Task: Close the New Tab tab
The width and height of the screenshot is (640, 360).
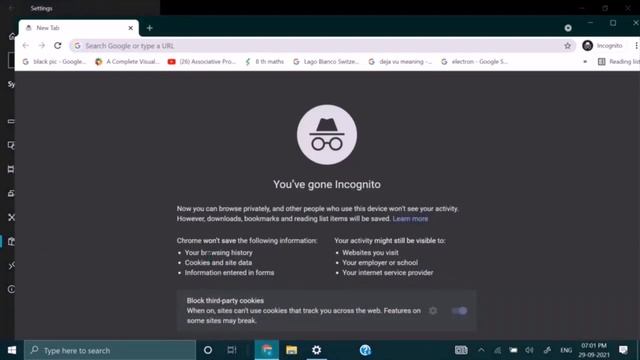Action: click(x=131, y=28)
